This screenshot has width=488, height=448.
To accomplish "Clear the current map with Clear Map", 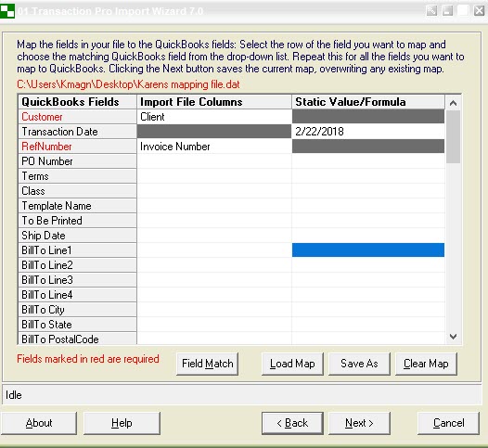I will [426, 364].
